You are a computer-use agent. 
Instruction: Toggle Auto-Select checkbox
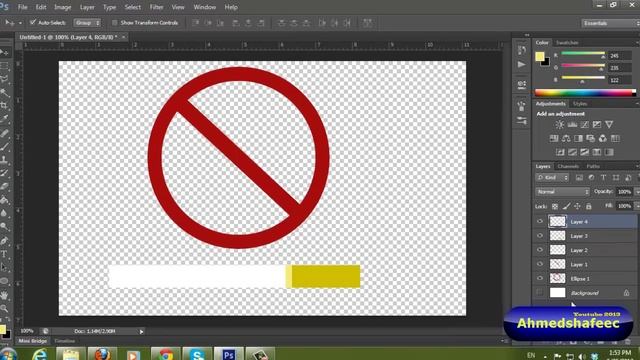coord(33,22)
